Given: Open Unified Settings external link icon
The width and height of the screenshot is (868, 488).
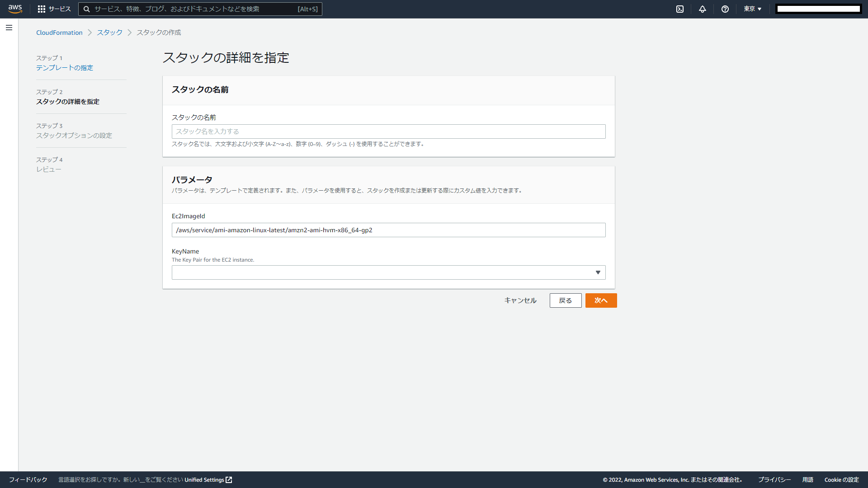Looking at the screenshot, I should click(x=229, y=480).
